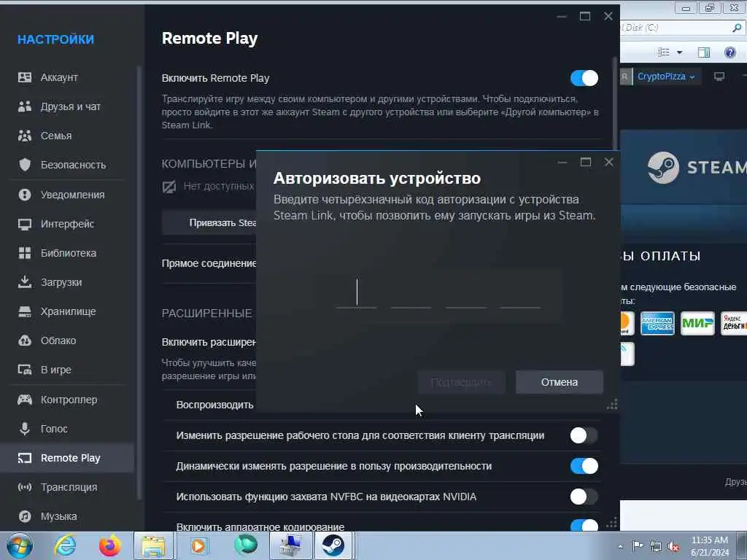
Task: Open Интерфейс monitor icon
Action: coord(25,224)
